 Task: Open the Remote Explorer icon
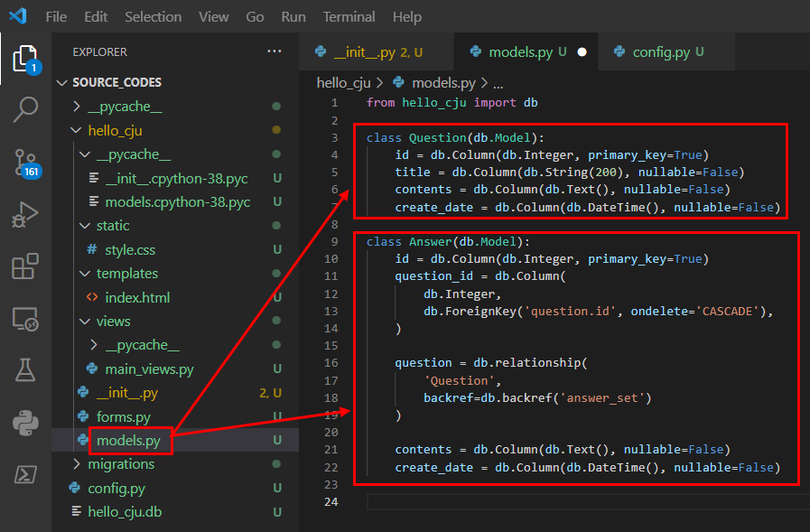tap(25, 319)
